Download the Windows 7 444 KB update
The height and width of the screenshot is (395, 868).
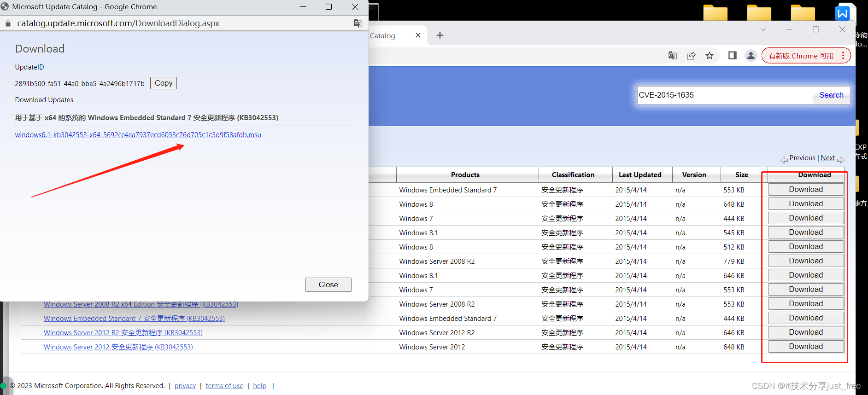point(806,218)
